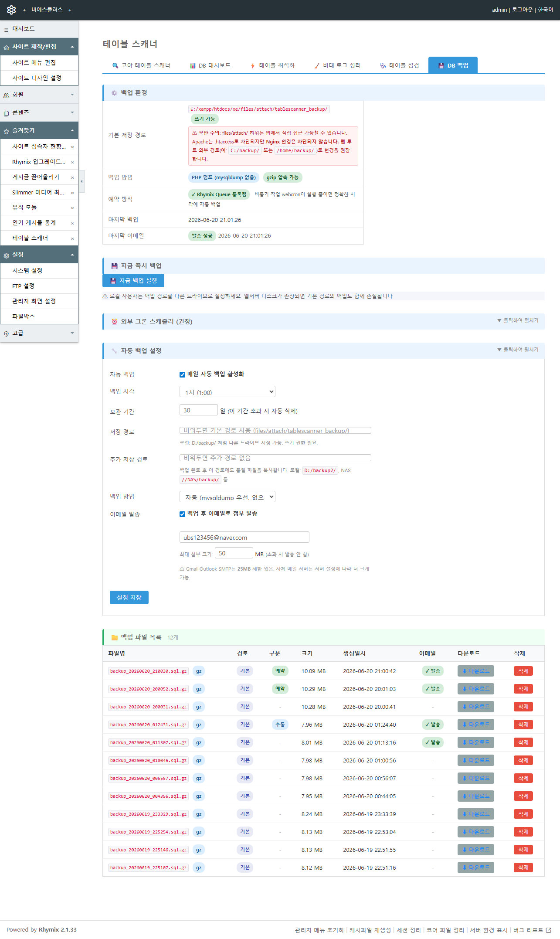Run backup with 지금 백업 실행 button
Image resolution: width=560 pixels, height=939 pixels.
point(133,281)
